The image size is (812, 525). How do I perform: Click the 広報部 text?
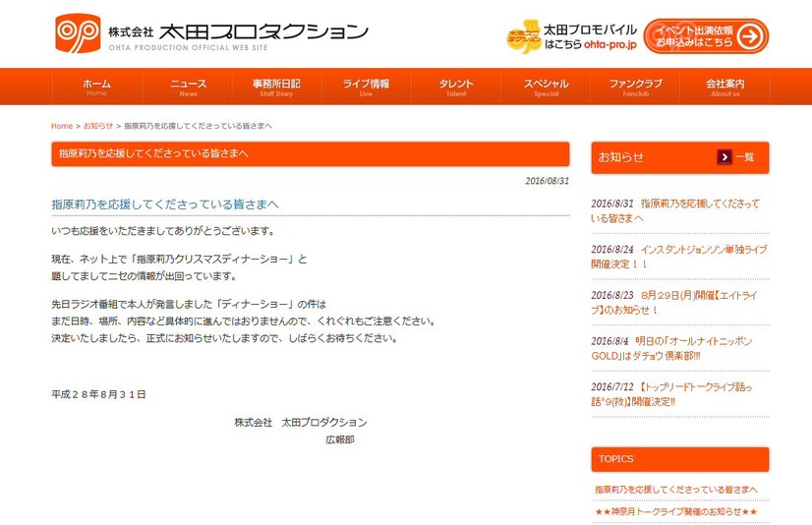[340, 440]
